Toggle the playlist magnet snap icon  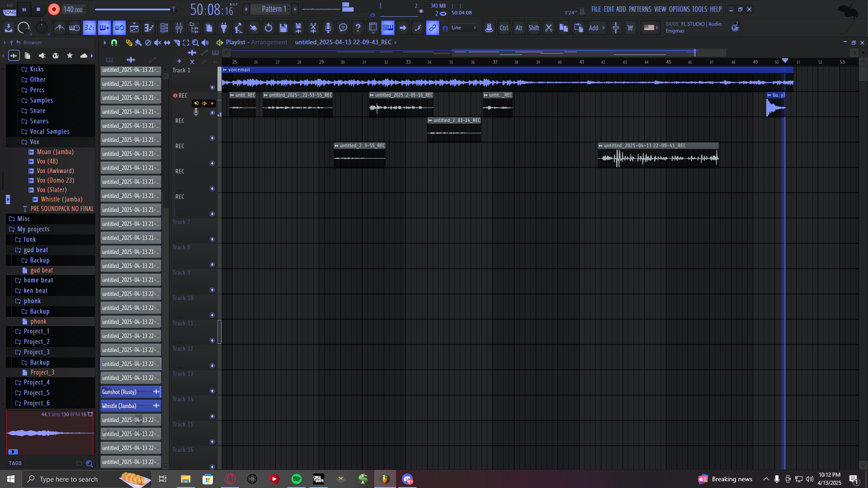(x=114, y=42)
